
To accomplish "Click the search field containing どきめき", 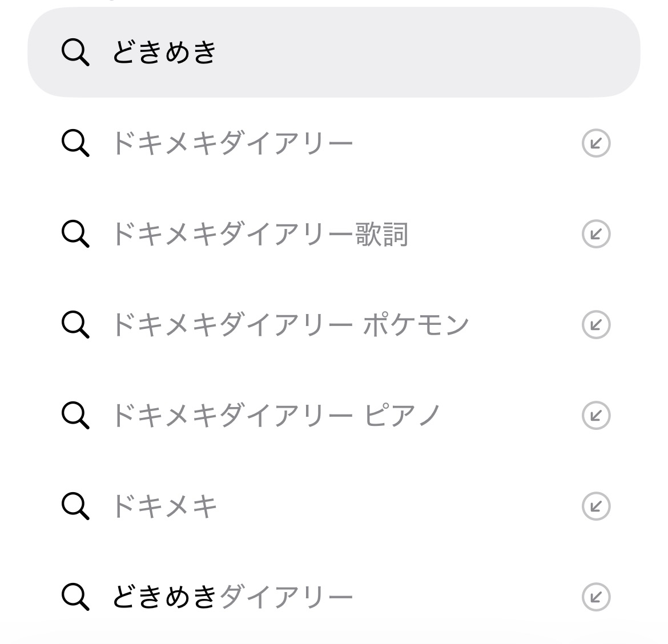I will pos(343,53).
